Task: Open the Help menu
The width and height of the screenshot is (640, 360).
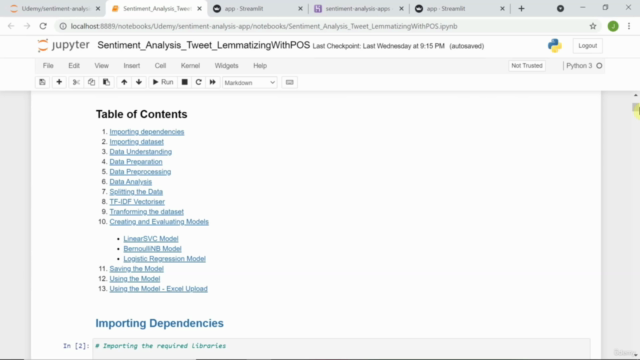Action: pos(260,66)
